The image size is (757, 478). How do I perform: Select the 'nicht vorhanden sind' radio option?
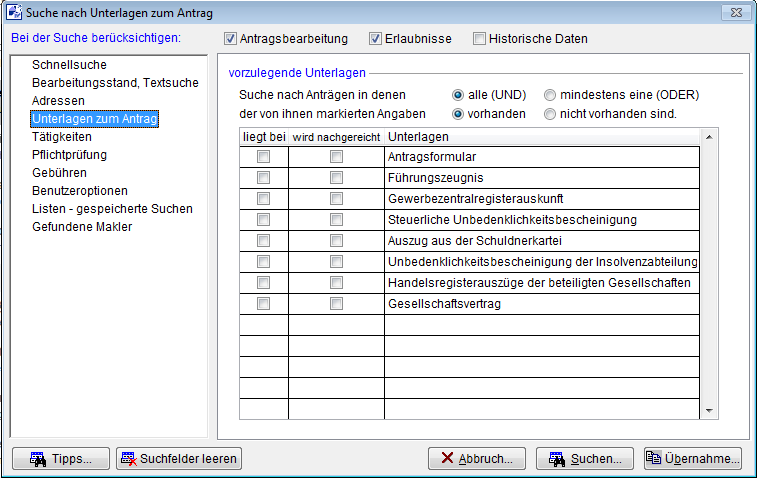click(550, 114)
